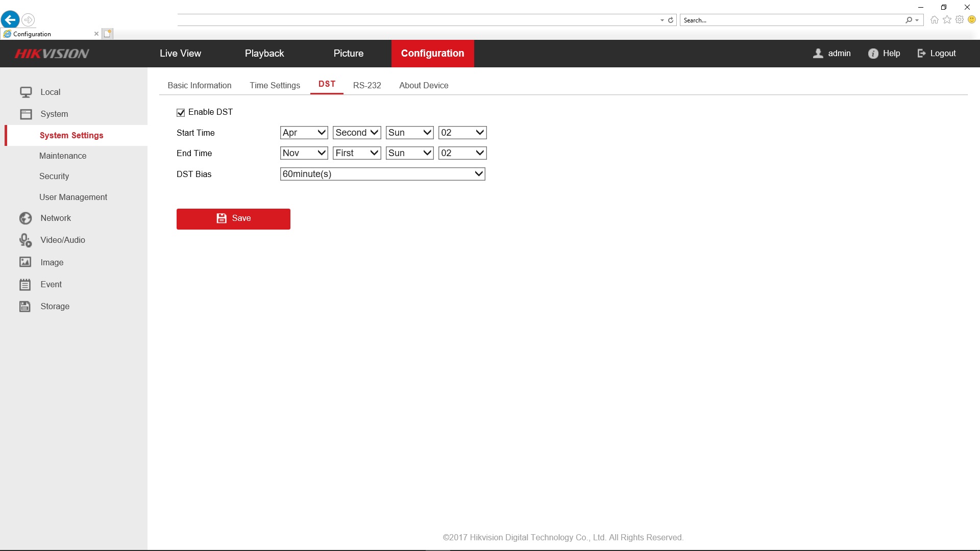Click the Image picture icon in sidebar
The height and width of the screenshot is (551, 980).
(26, 262)
